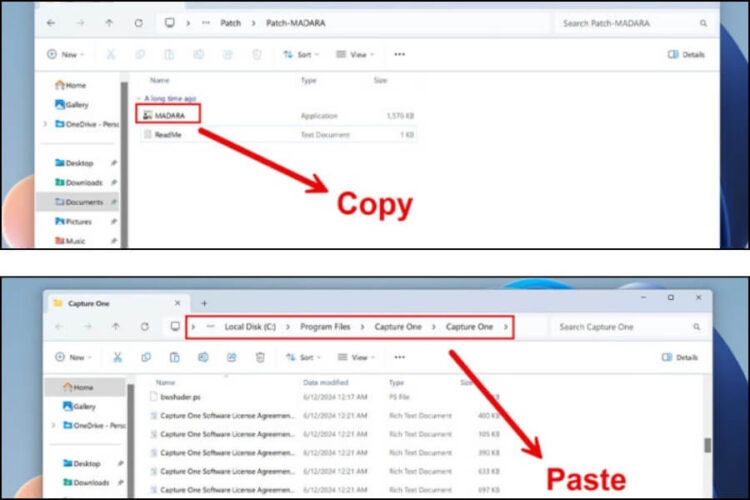
Task: Select the bwshader.ps file
Action: pos(325,397)
